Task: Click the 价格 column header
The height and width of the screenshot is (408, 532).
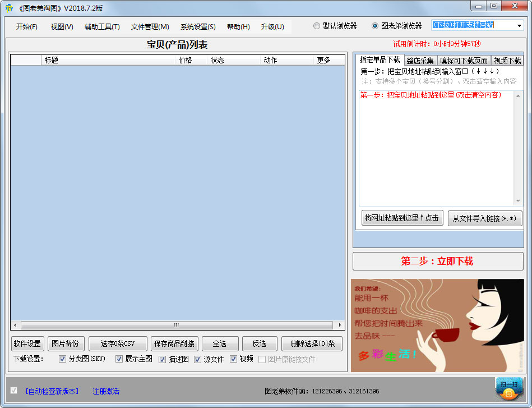Action: coord(191,60)
